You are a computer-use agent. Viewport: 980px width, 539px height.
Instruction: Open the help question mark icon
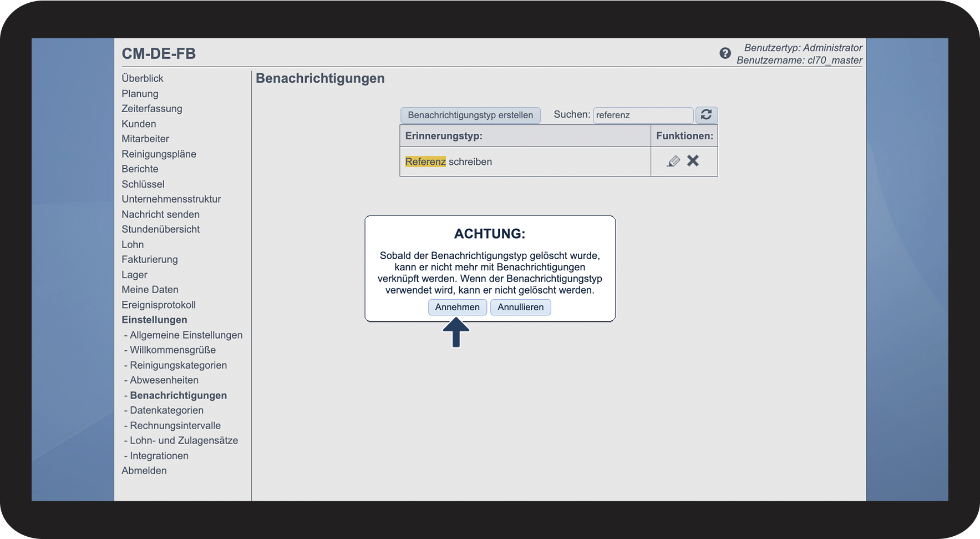tap(725, 53)
